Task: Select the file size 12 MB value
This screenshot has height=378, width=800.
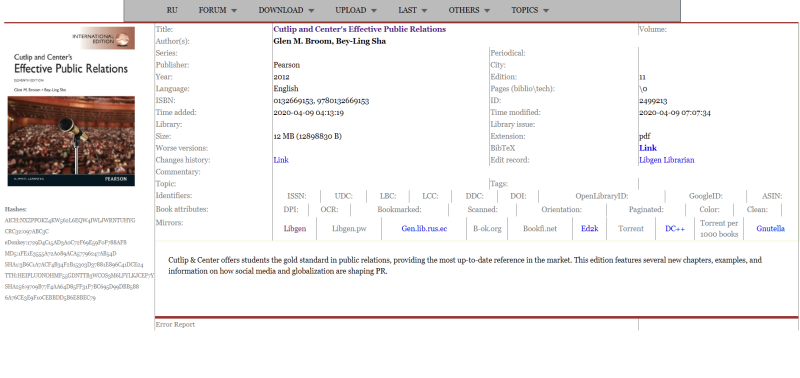Action: pos(308,136)
